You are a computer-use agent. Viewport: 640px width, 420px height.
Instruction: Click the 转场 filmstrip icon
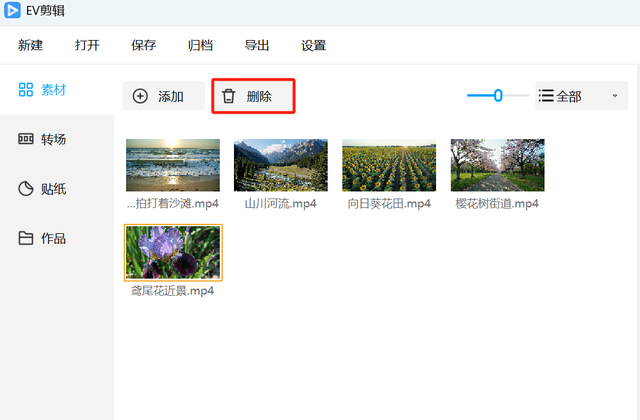point(26,139)
